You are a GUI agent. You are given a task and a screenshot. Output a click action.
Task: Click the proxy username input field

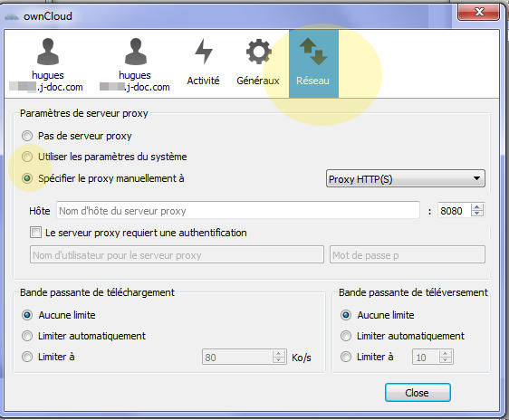click(177, 255)
